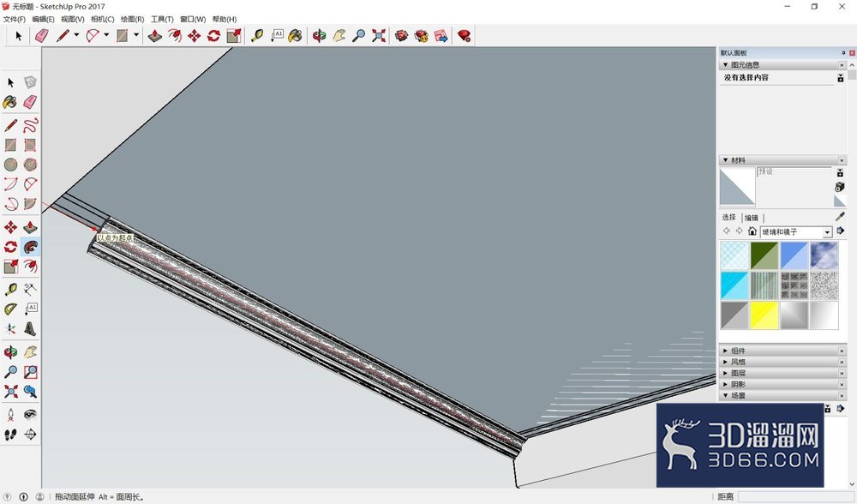Click the Position Camera tool

point(10,414)
